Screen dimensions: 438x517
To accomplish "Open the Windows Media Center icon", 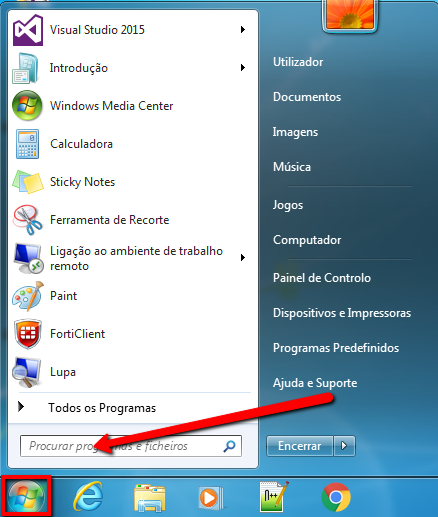I will tap(27, 106).
